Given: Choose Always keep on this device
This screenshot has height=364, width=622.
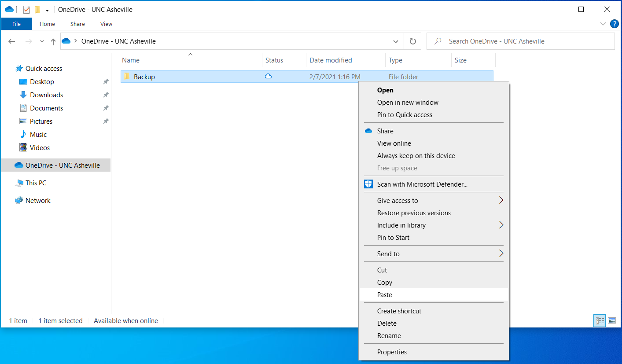Looking at the screenshot, I should [x=416, y=156].
